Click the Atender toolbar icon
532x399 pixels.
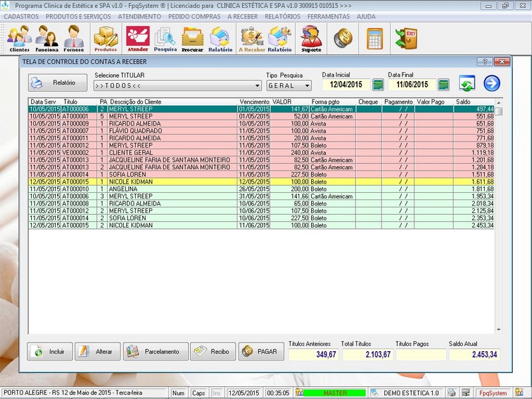tap(138, 39)
